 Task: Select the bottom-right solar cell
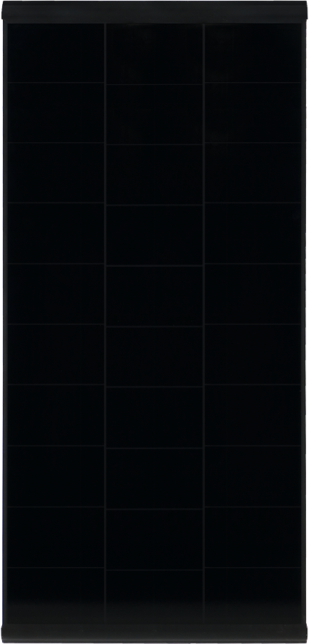(x=253, y=594)
